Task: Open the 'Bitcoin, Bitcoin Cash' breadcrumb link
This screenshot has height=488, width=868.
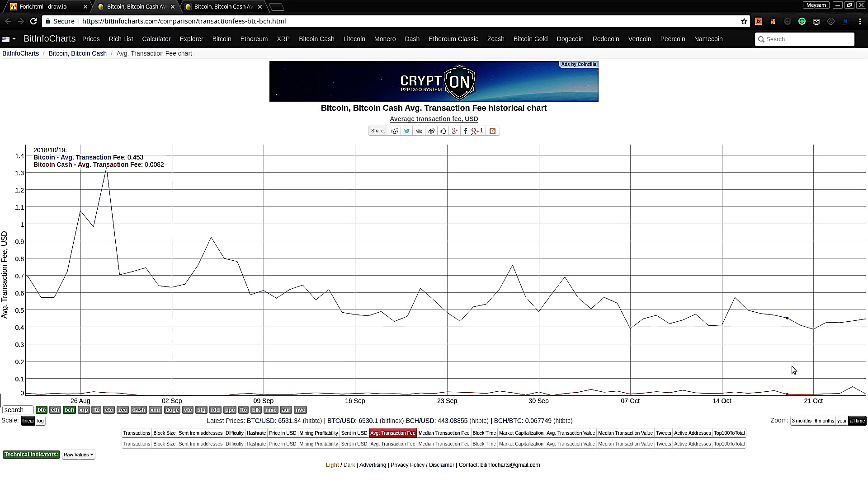Action: pos(78,53)
